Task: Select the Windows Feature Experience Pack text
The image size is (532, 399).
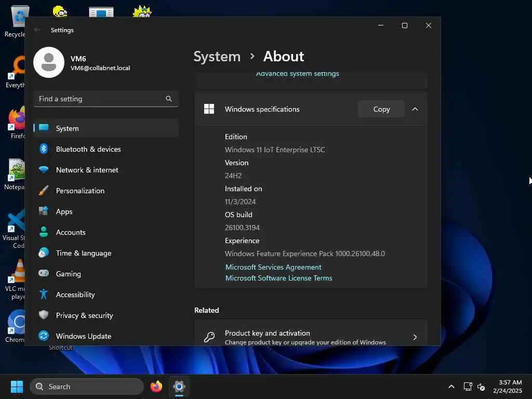Action: 304,254
